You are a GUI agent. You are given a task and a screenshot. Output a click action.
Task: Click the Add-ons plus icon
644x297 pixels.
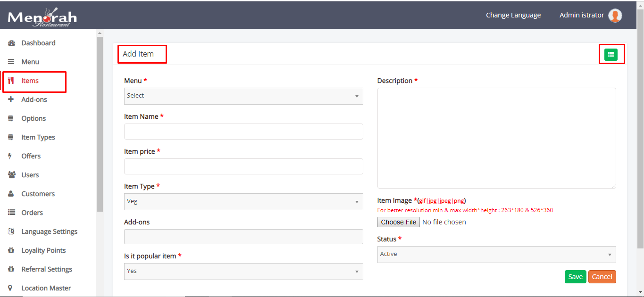click(x=11, y=99)
